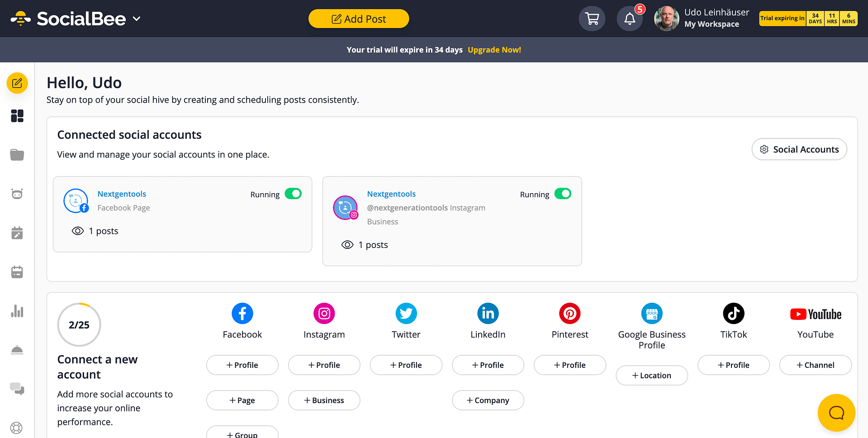Open the dashboard grid sidebar icon
The width and height of the screenshot is (868, 438).
click(x=17, y=116)
